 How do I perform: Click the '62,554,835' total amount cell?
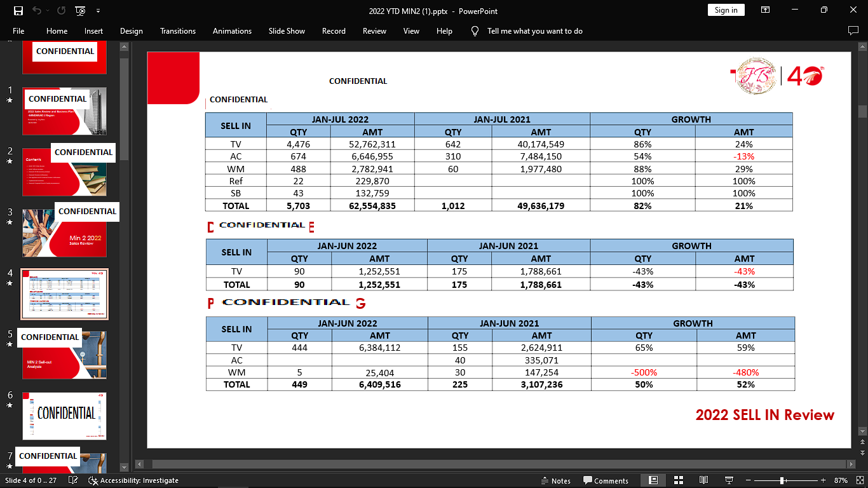(372, 206)
